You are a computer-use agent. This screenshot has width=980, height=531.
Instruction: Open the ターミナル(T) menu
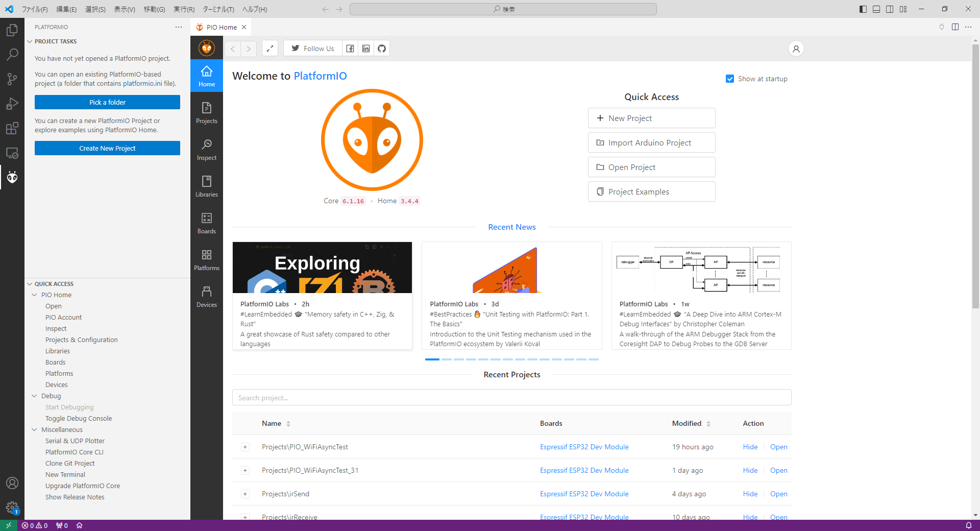(218, 9)
